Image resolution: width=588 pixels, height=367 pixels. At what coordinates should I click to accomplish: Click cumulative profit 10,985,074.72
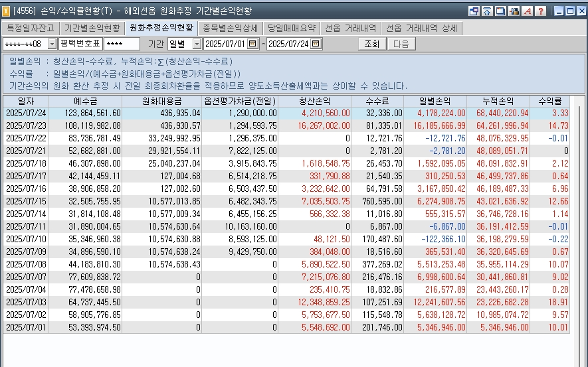click(502, 315)
